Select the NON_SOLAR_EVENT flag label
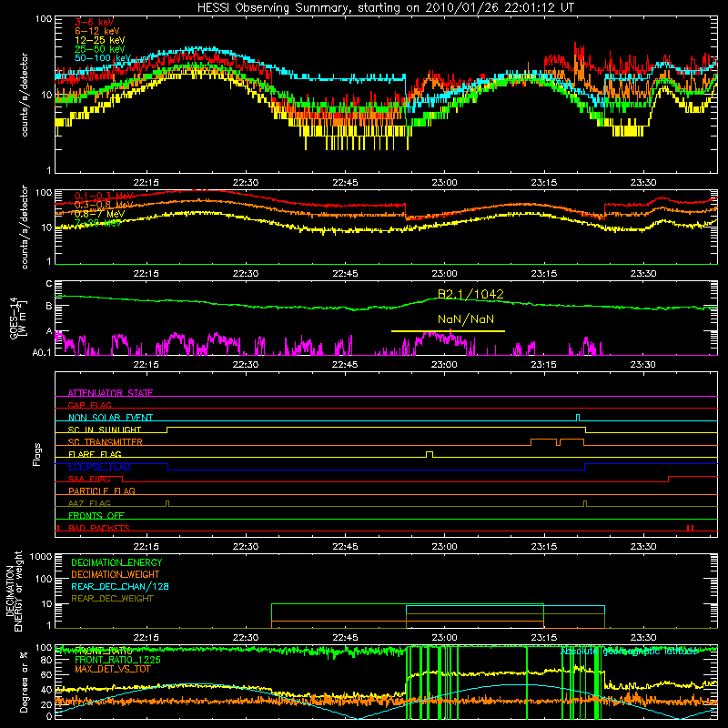 click(110, 418)
